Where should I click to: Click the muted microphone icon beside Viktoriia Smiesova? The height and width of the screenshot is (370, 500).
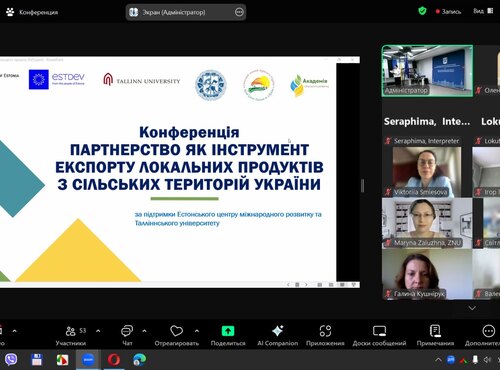pyautogui.click(x=388, y=192)
